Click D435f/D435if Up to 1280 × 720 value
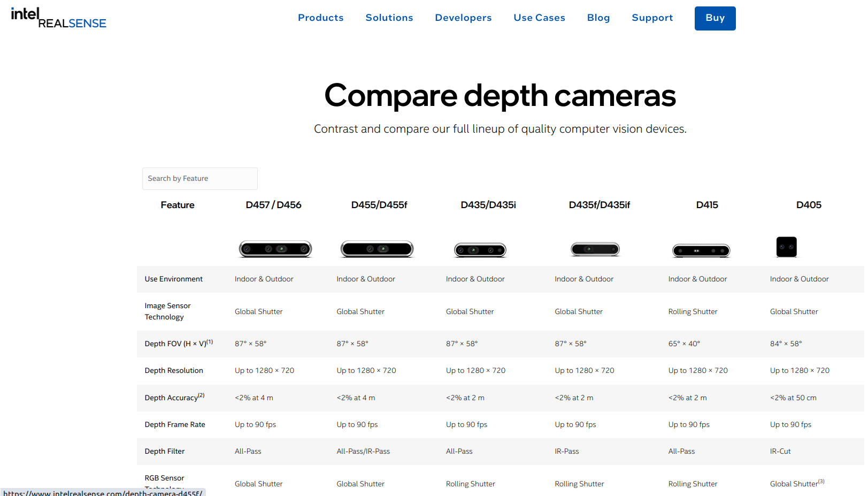Viewport: 868px width, 496px height. [585, 371]
